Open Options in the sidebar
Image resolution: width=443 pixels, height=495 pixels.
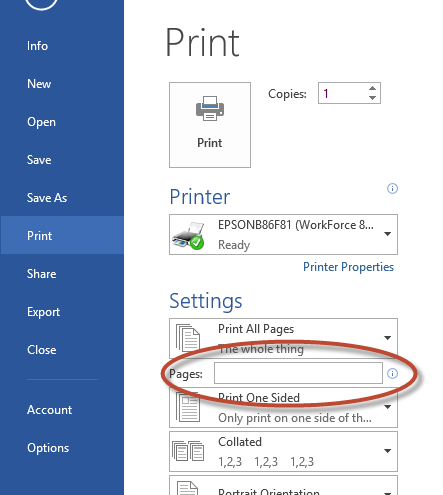point(48,448)
